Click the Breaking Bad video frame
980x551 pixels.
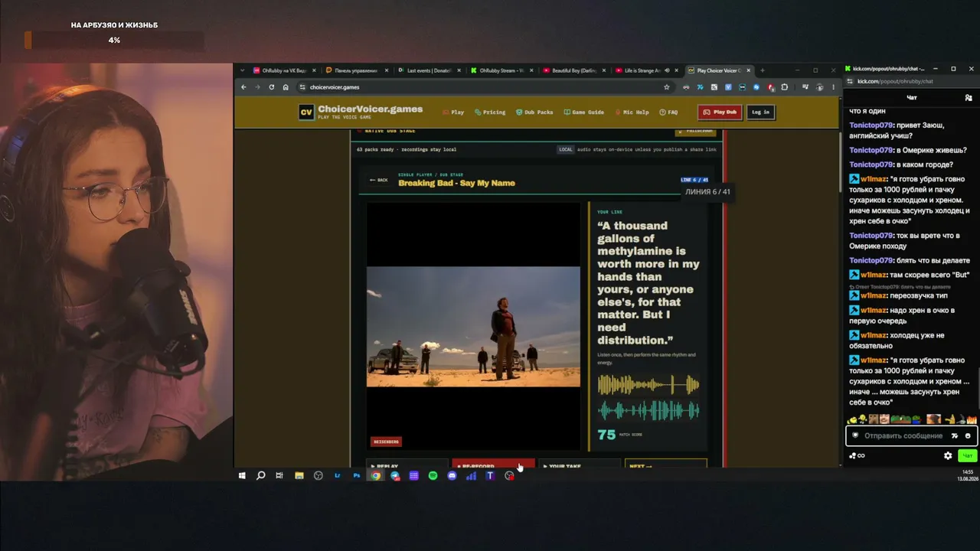[x=473, y=327]
